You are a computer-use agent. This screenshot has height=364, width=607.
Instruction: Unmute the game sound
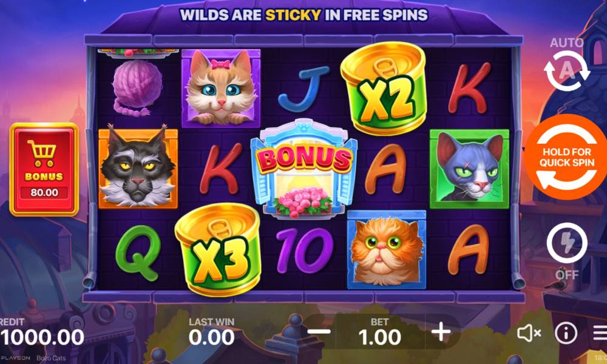pos(529,332)
